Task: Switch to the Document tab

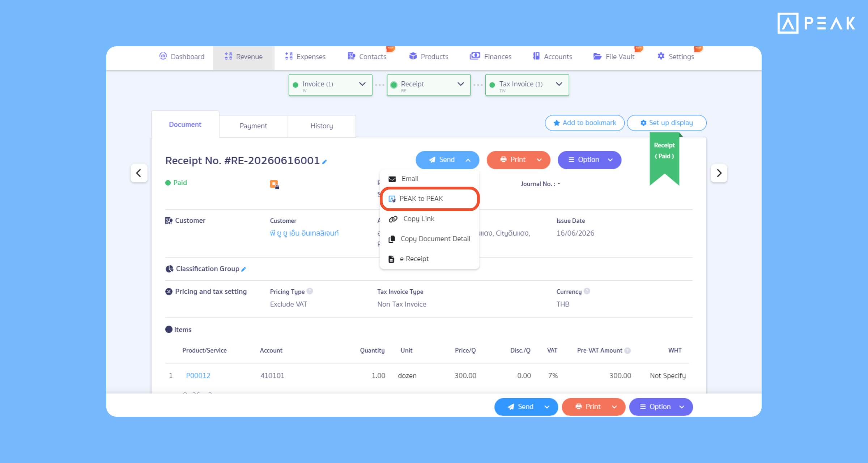Action: 185,124
